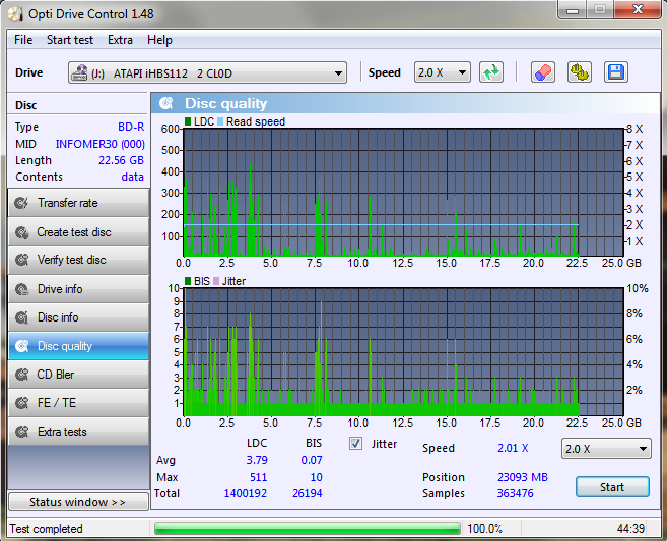Image resolution: width=667 pixels, height=541 pixels.
Task: Click the Verify test disc icon
Action: pyautogui.click(x=21, y=260)
